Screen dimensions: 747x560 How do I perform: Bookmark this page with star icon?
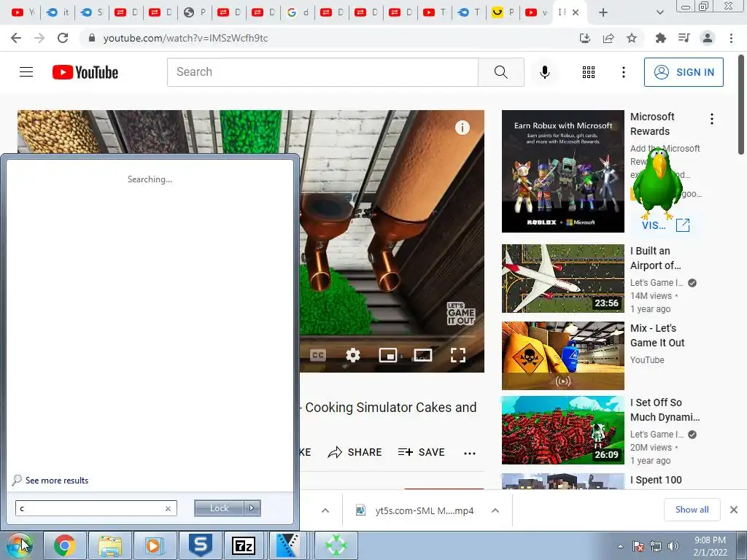click(632, 38)
